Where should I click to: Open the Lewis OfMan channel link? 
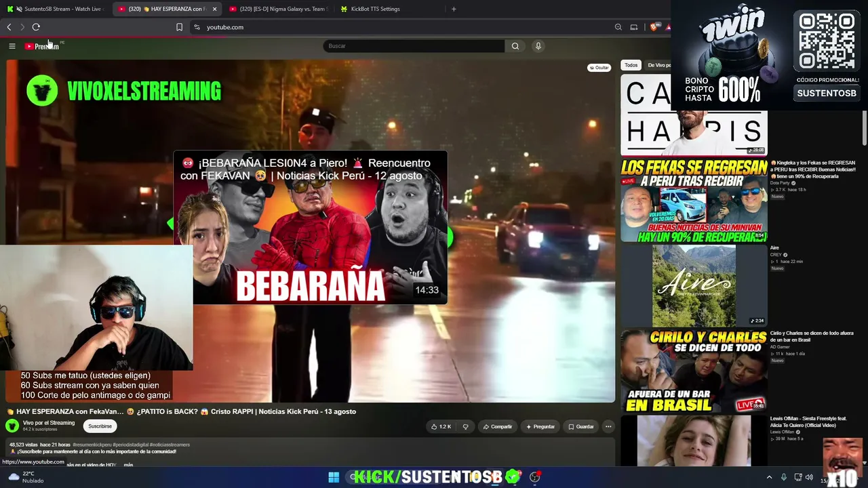pos(783,432)
